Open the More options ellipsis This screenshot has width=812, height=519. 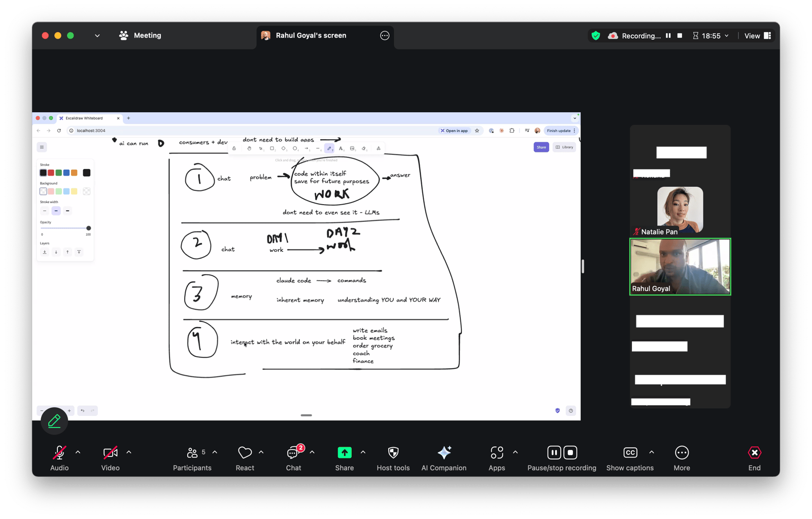coord(682,452)
